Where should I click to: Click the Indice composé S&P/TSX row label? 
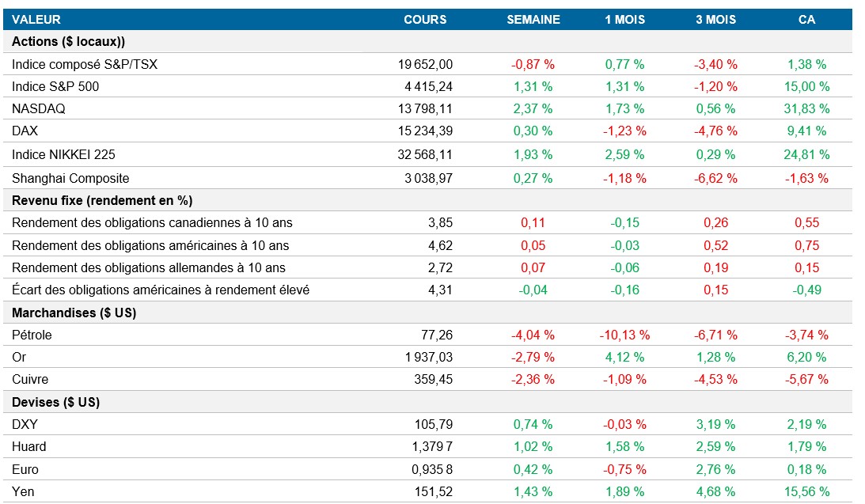pos(85,64)
